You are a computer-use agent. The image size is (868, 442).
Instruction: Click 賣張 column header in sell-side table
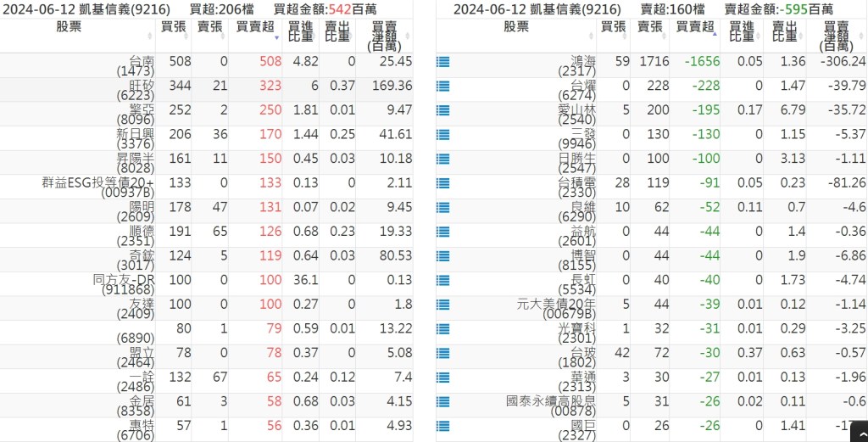[650, 27]
